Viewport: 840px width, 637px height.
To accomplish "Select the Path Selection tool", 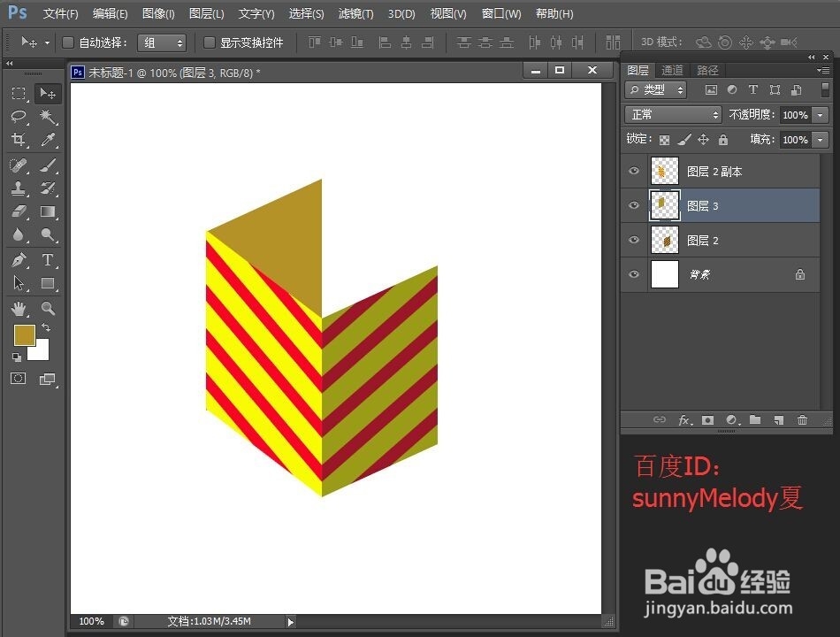I will [19, 283].
